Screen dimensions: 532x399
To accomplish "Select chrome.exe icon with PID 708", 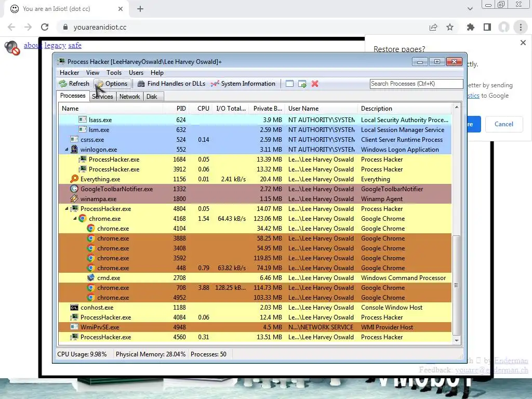I will coord(90,288).
